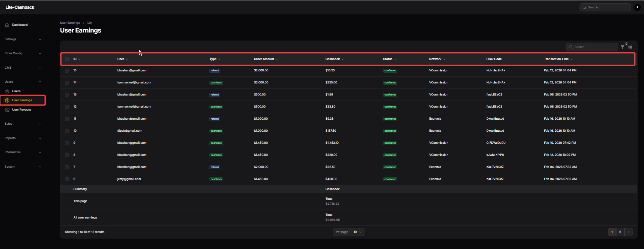Toggle the select-all checkbox in table header
The height and width of the screenshot is (249, 644).
(x=67, y=59)
